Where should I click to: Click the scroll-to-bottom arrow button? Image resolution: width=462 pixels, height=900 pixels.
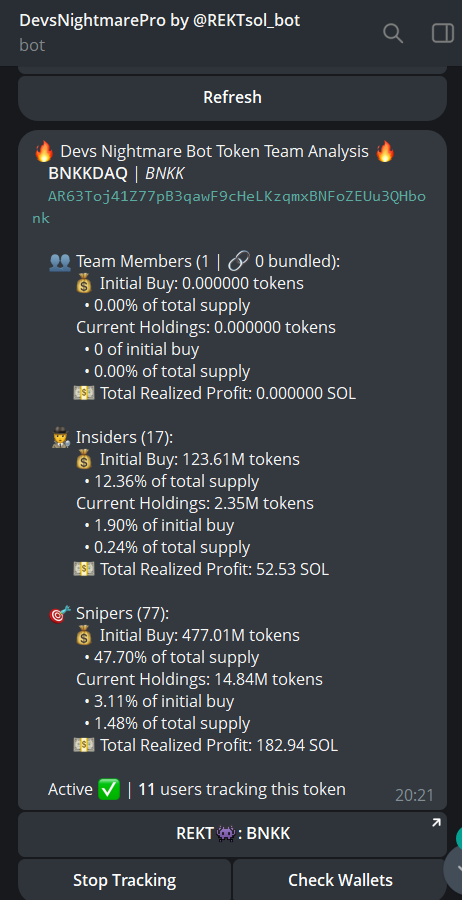click(455, 869)
